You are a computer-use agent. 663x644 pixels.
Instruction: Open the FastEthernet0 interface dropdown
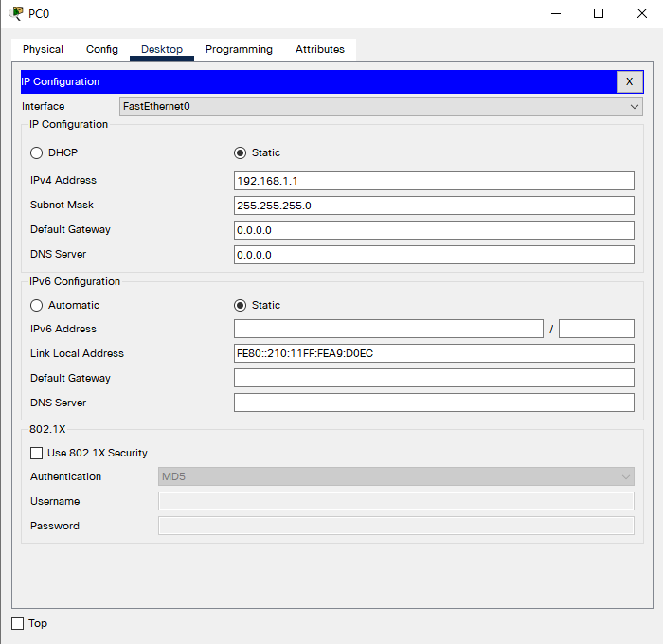pyautogui.click(x=380, y=107)
